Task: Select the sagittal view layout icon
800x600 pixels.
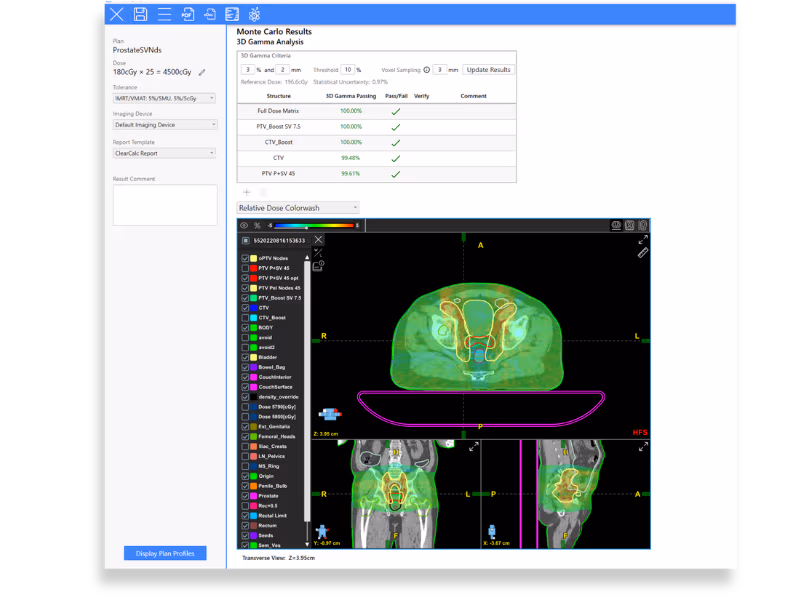Action: (643, 225)
